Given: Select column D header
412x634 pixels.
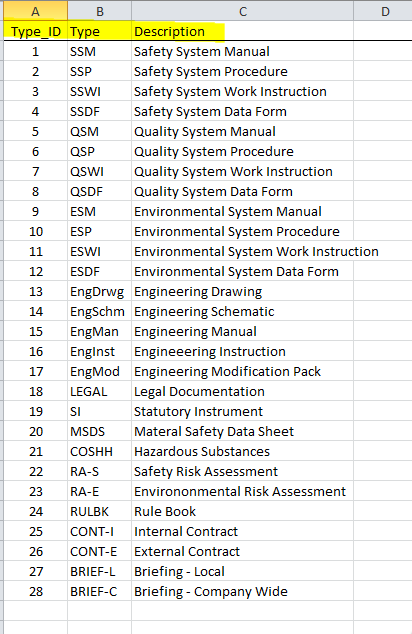Looking at the screenshot, I should pos(383,11).
